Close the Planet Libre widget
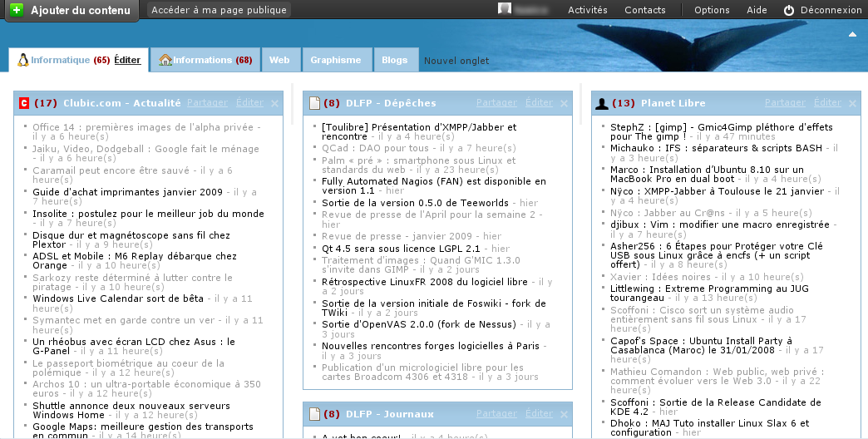Viewport: 868px width, 439px height. (852, 104)
